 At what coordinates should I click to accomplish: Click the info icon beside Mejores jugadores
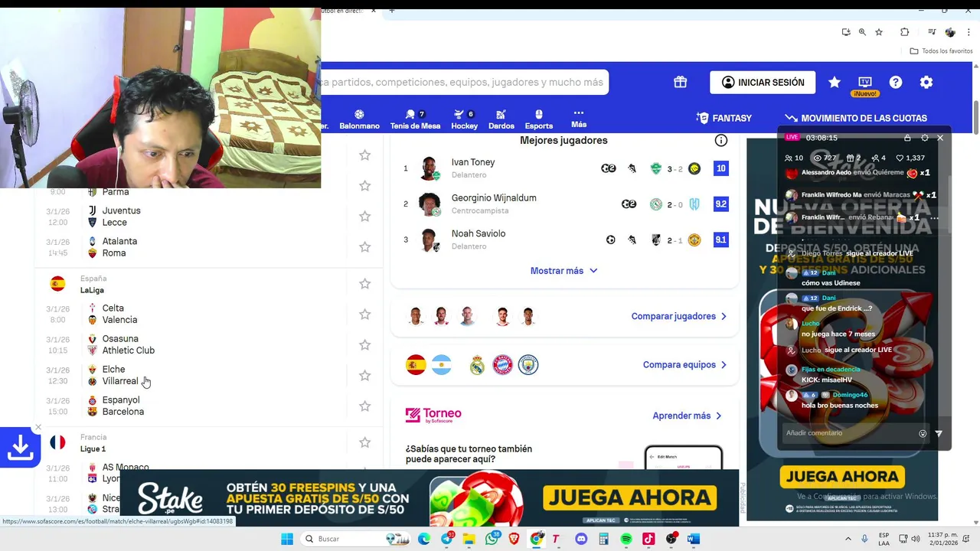720,141
